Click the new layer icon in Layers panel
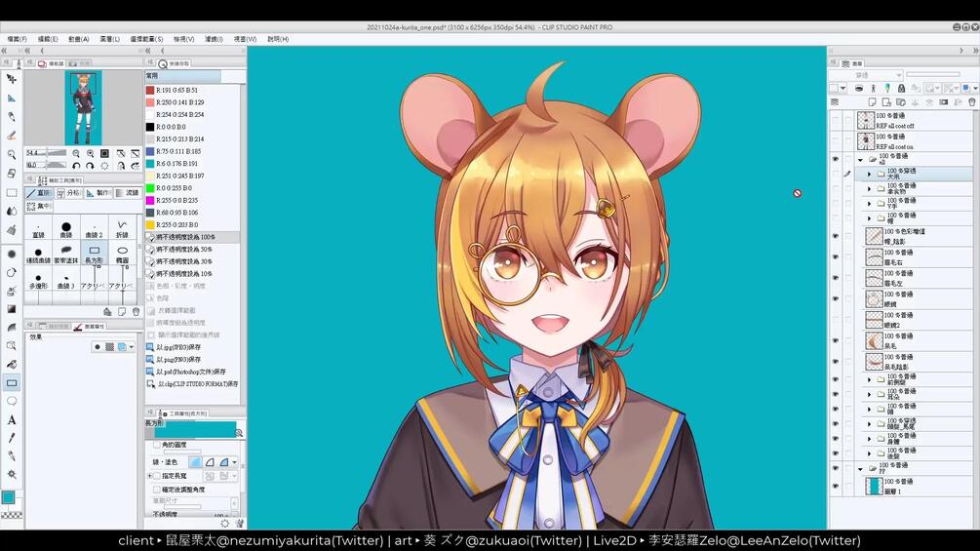Screen dimensions: 980x551 click(872, 102)
